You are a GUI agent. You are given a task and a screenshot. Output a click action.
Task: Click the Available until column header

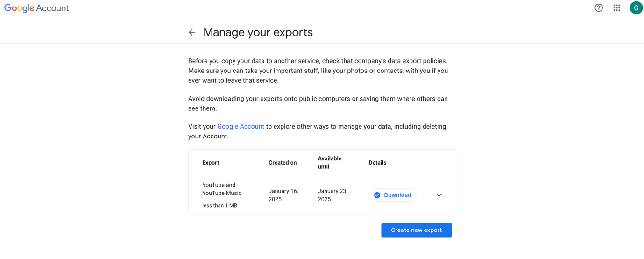[x=330, y=163]
